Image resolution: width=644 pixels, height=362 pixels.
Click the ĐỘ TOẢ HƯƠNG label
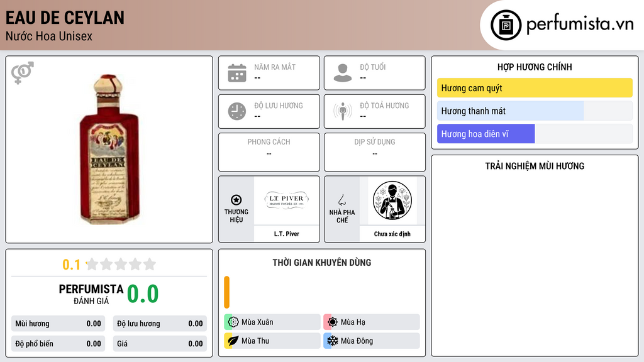[384, 106]
